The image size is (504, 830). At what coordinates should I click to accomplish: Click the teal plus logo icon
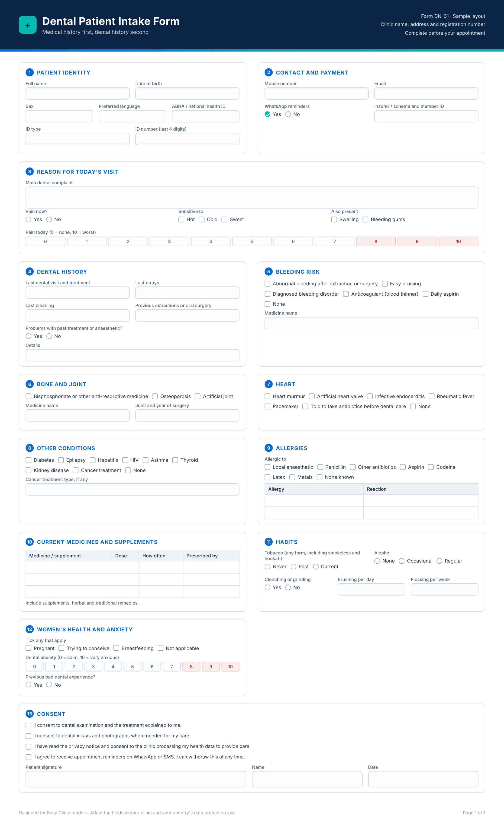(x=28, y=25)
